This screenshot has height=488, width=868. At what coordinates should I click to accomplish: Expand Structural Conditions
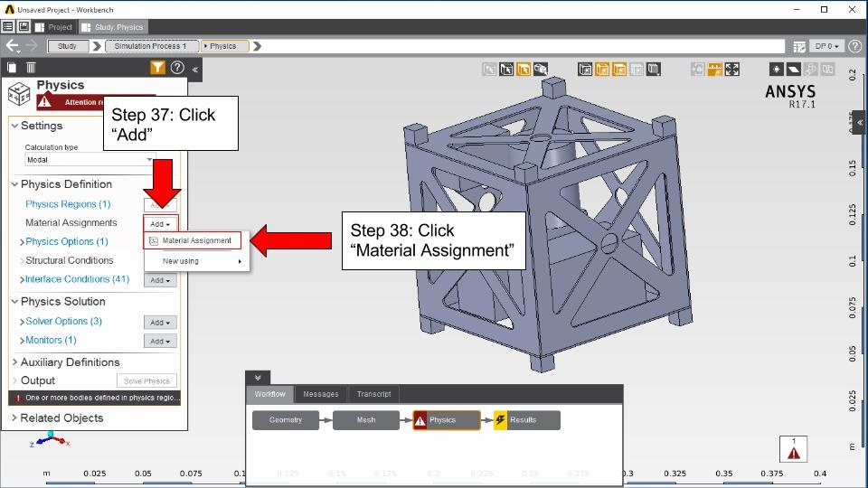point(22,260)
